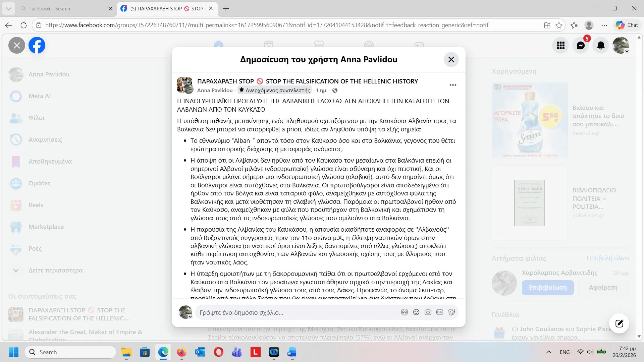Open the favorites list
Image resolution: width=644 pixels, height=362 pixels.
574,25
